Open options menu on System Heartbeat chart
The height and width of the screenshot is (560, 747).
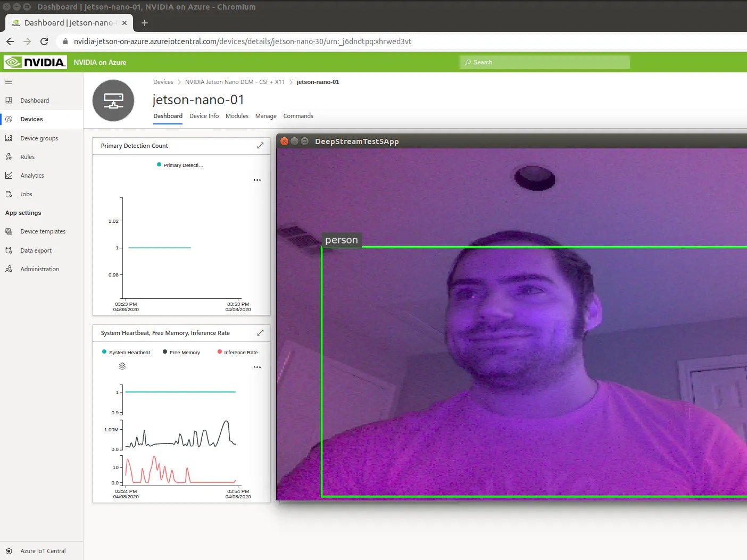(257, 367)
